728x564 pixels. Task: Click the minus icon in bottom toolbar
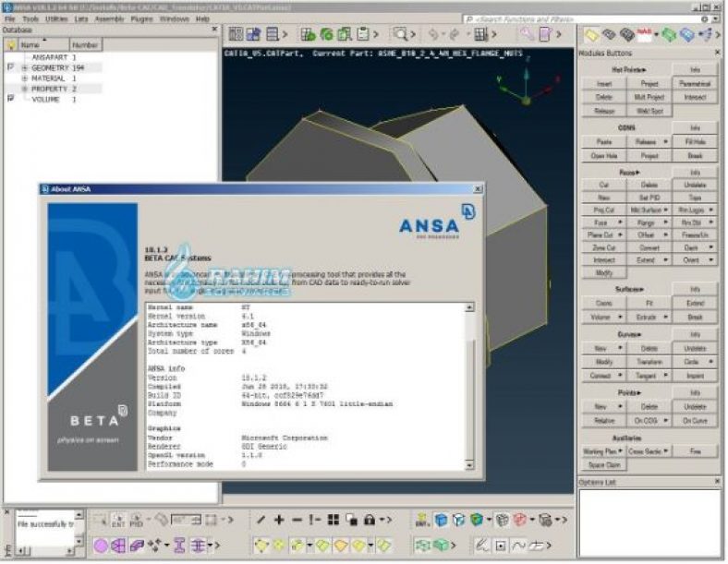click(297, 520)
